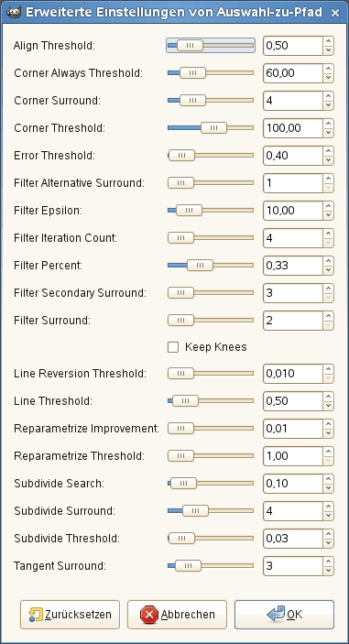Screen dimensions: 349x644
Task: Increase Align Threshold with up arrow
Action: [328, 41]
